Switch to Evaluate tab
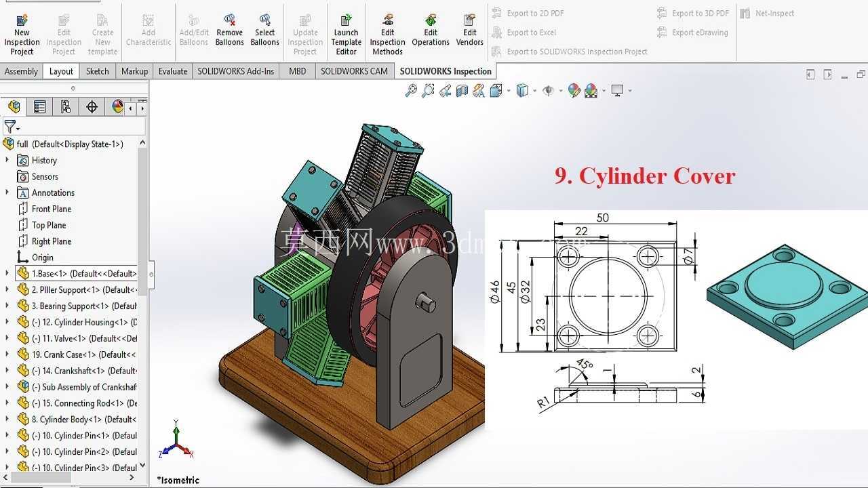868x488 pixels. [x=173, y=71]
